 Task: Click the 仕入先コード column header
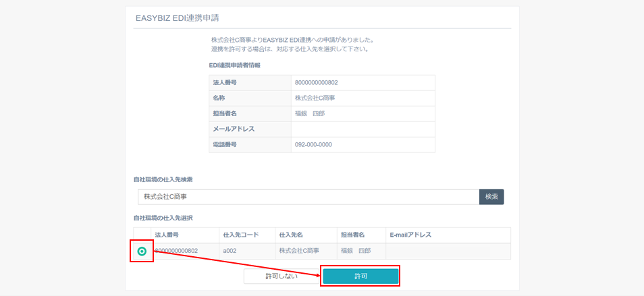(240, 235)
